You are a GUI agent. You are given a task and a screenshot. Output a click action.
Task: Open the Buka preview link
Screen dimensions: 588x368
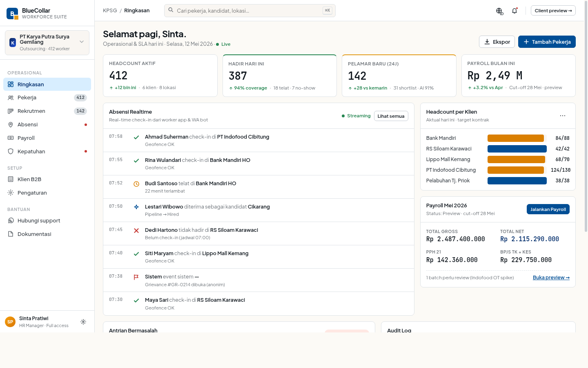[x=551, y=278]
